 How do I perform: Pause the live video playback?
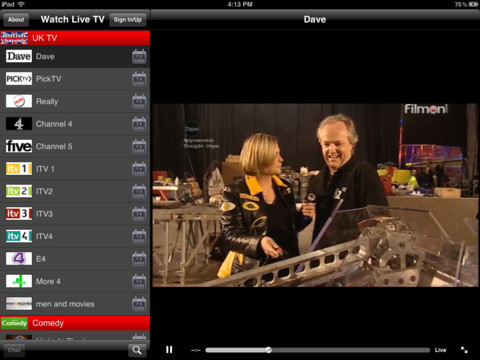tap(169, 350)
